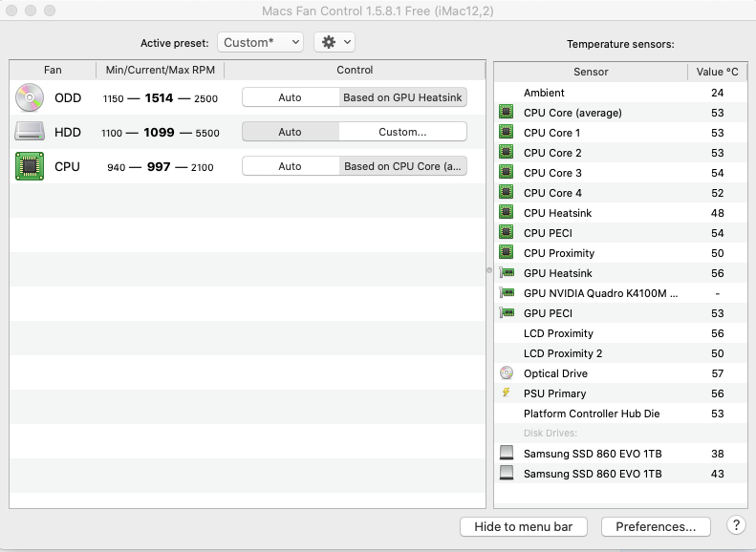
Task: Click CPU Core 4 chip icon
Action: click(506, 192)
